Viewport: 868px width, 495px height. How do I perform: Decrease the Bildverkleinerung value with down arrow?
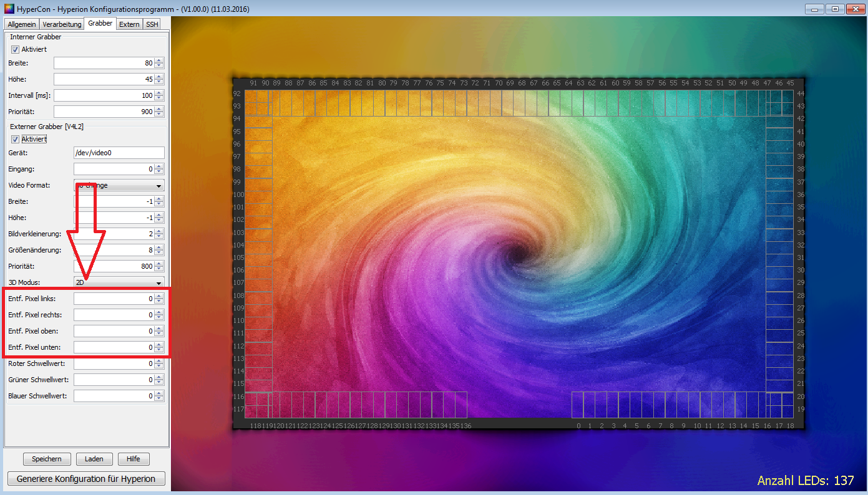[x=159, y=236]
